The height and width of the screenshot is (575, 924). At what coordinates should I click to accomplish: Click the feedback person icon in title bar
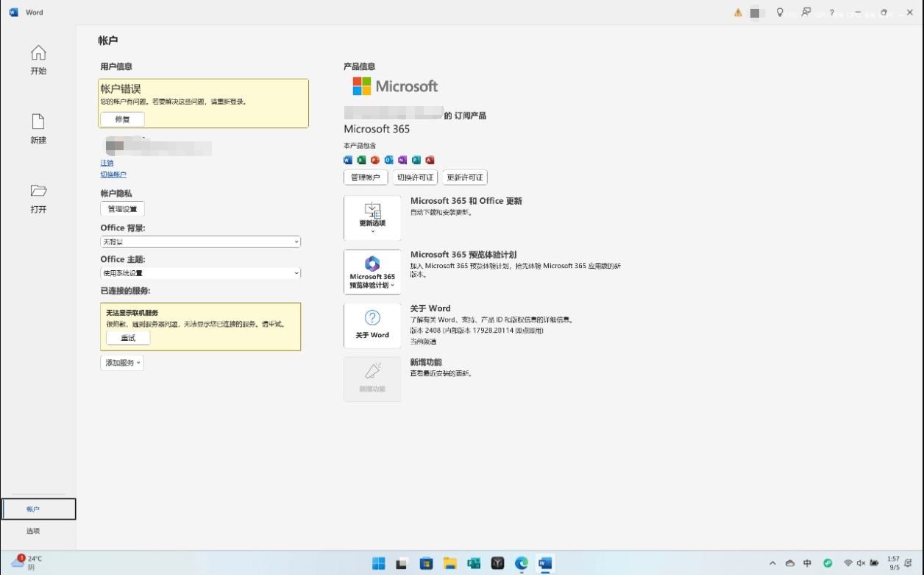click(x=806, y=13)
